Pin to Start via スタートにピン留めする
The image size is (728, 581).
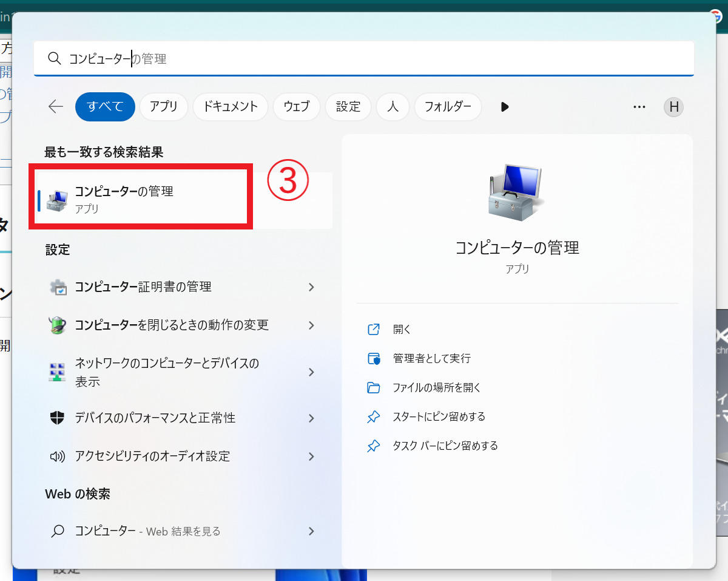tap(439, 416)
